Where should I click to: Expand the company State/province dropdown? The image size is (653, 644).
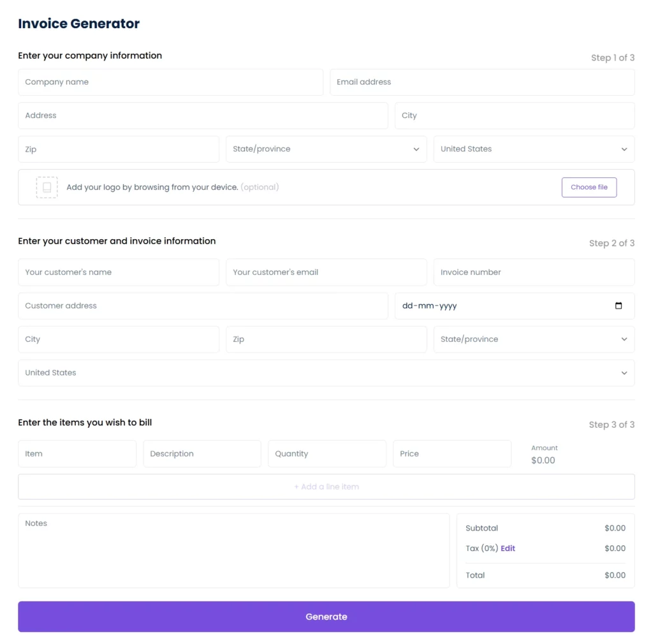click(326, 149)
